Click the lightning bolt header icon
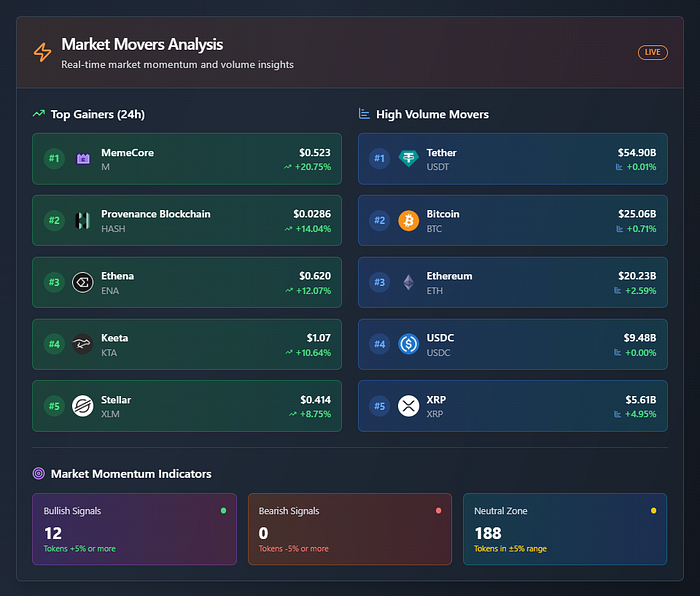The width and height of the screenshot is (700, 596). pyautogui.click(x=42, y=52)
